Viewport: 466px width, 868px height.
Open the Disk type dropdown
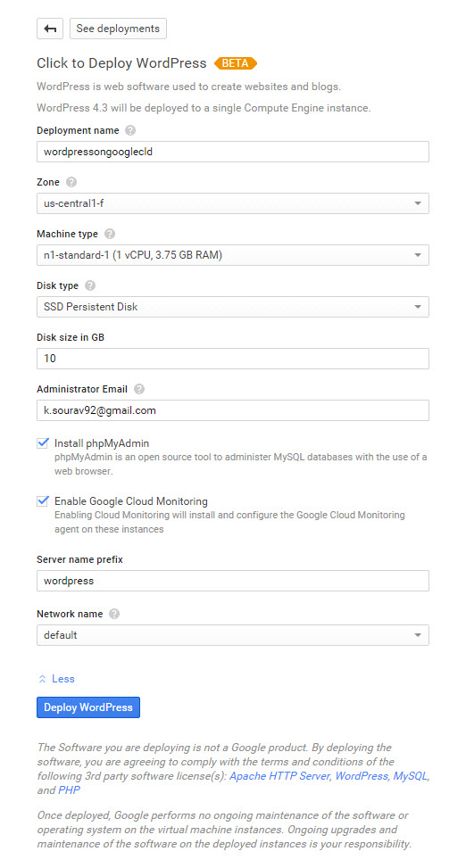pyautogui.click(x=233, y=307)
